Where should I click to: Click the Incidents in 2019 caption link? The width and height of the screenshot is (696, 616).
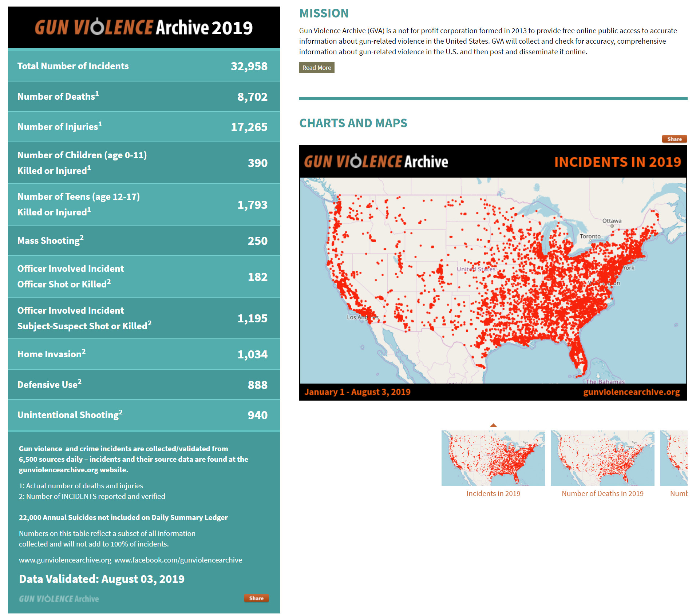(x=493, y=493)
